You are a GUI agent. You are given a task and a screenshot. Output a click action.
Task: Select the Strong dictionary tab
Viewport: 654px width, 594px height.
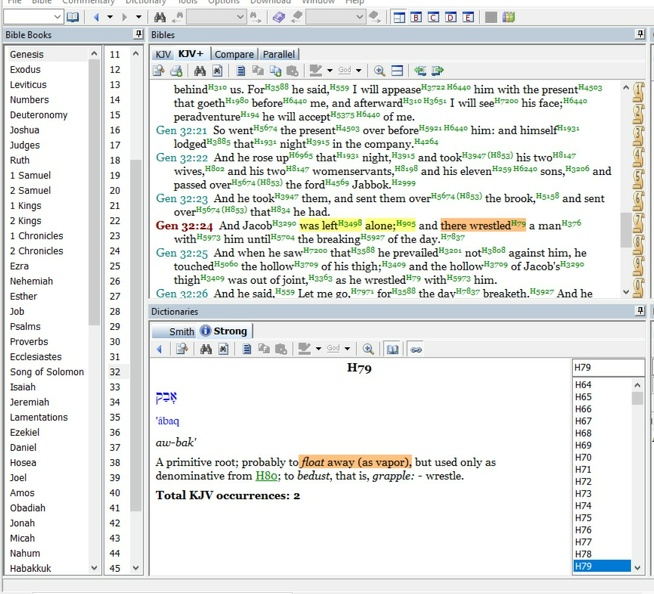[224, 331]
